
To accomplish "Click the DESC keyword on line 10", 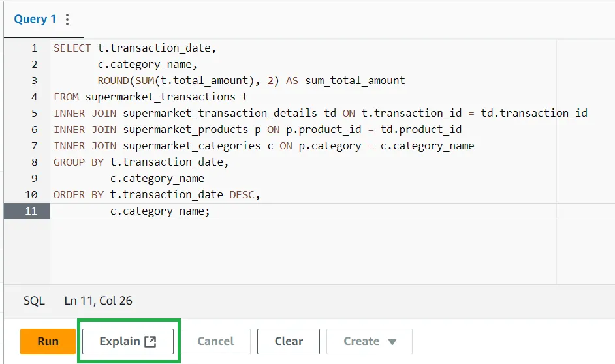I will [242, 195].
